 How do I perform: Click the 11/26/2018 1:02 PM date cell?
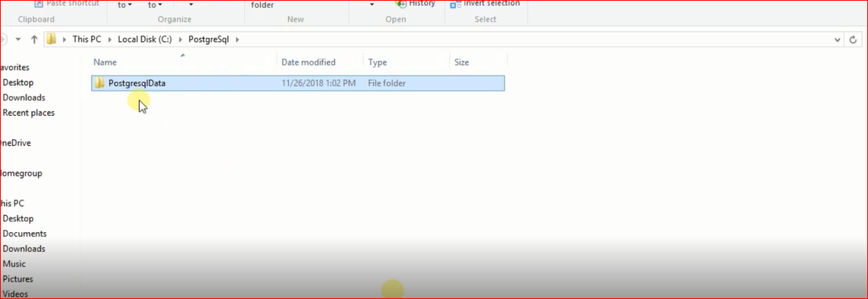(x=318, y=84)
